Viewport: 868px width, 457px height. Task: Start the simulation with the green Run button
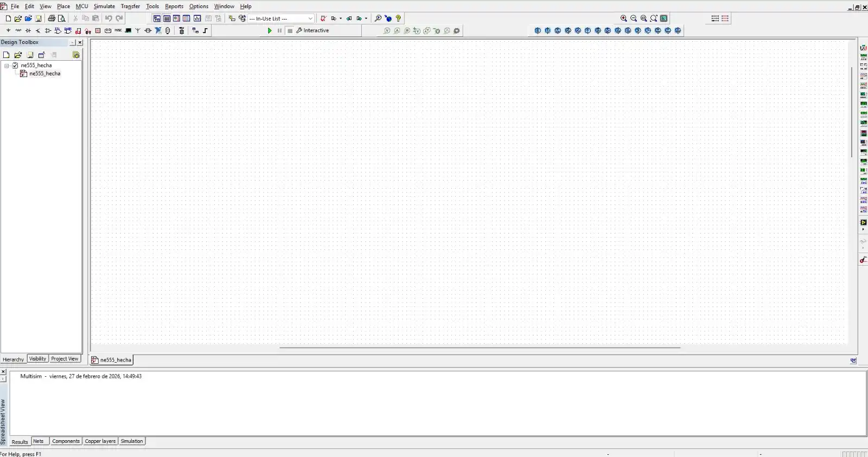[x=270, y=31]
